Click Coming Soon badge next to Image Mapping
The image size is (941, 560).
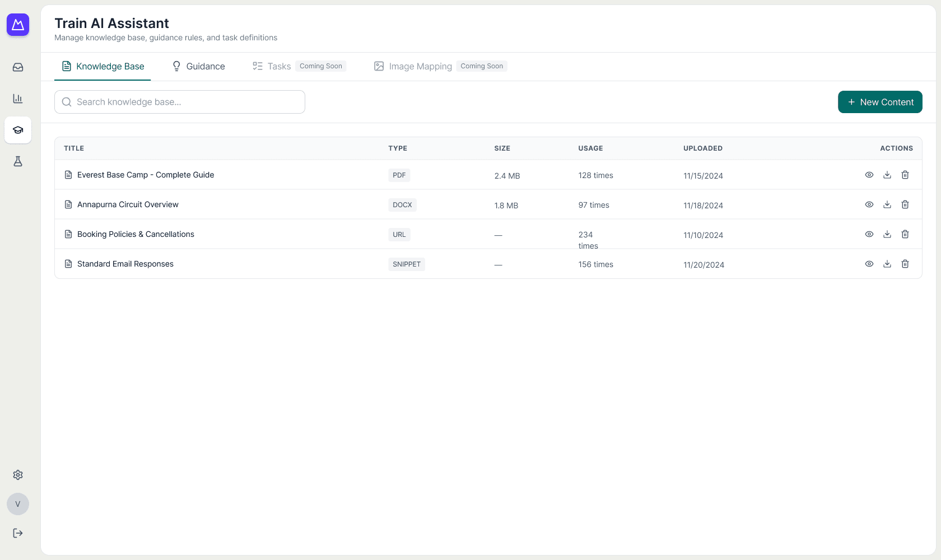[482, 66]
